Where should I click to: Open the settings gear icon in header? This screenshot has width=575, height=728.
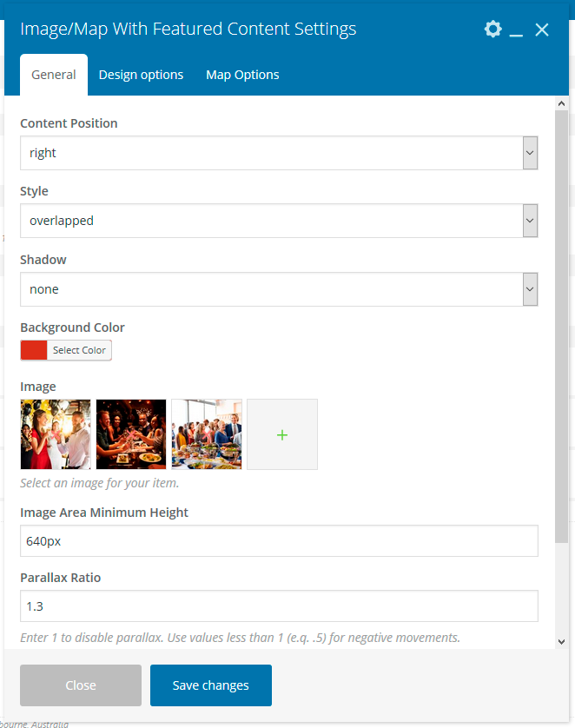(x=492, y=30)
